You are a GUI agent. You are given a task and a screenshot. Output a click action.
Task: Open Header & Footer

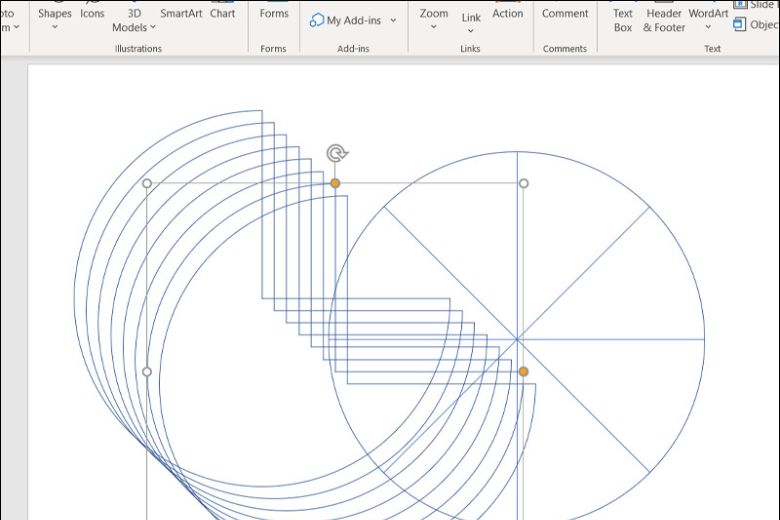[664, 20]
